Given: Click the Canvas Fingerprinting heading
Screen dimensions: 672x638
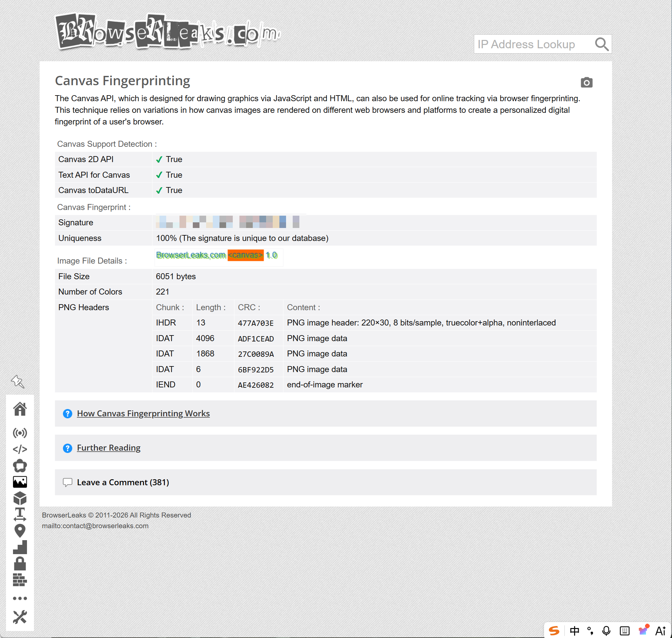Looking at the screenshot, I should point(123,81).
